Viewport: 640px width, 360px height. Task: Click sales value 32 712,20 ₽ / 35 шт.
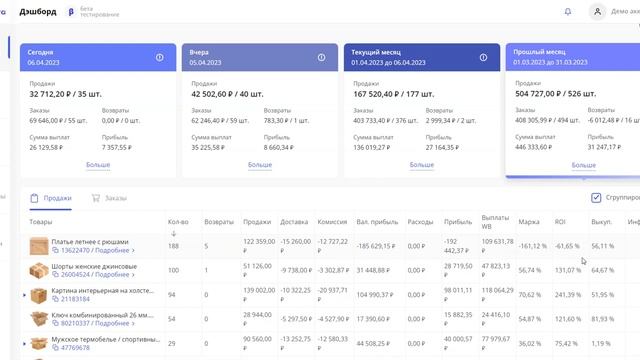click(65, 94)
